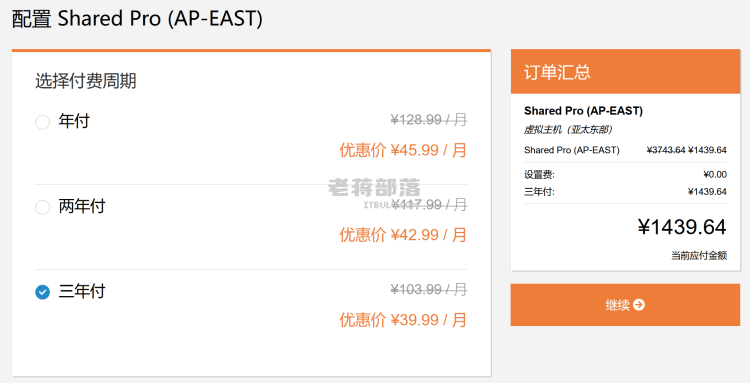
Task: Click the struck-through ¥128.99 / 月 price
Action: pos(429,120)
